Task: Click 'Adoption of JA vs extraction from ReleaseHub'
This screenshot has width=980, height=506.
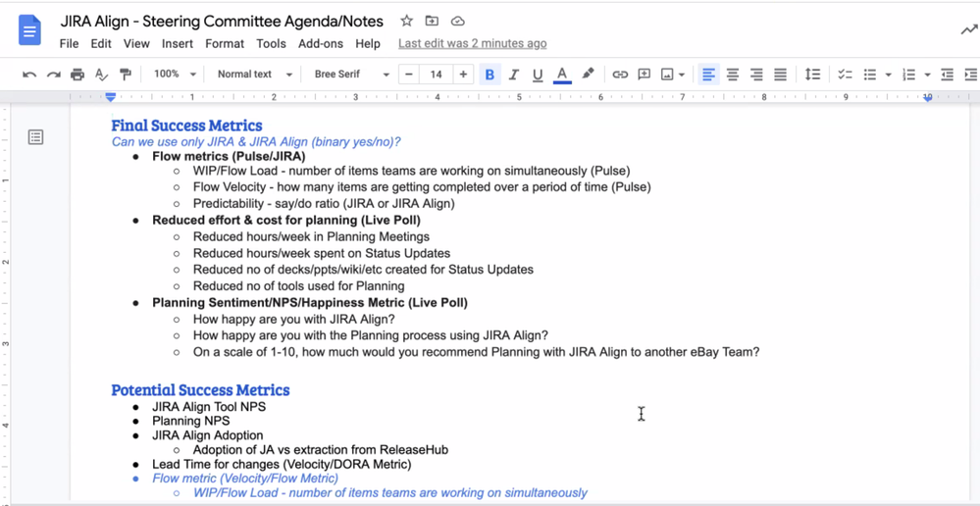Action: pos(321,450)
